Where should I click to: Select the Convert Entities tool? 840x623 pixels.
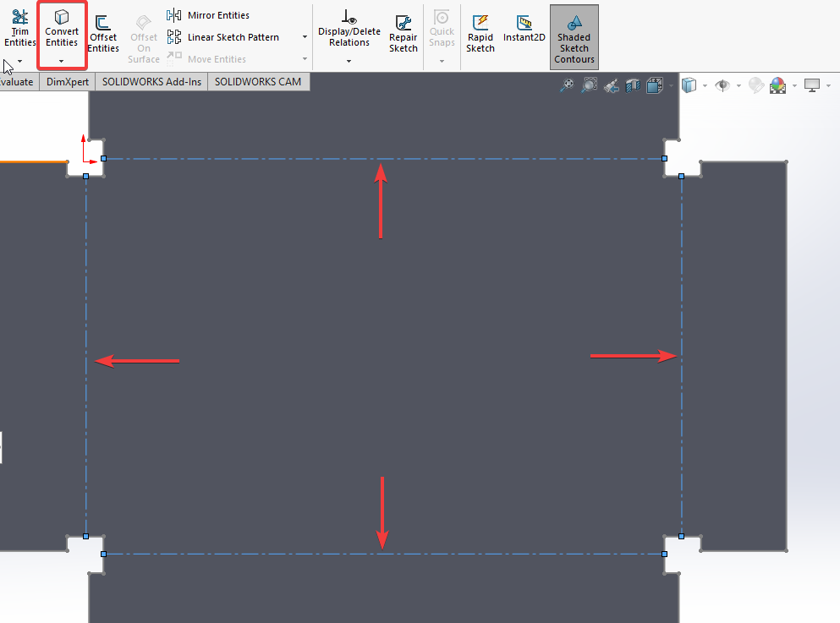[61, 34]
